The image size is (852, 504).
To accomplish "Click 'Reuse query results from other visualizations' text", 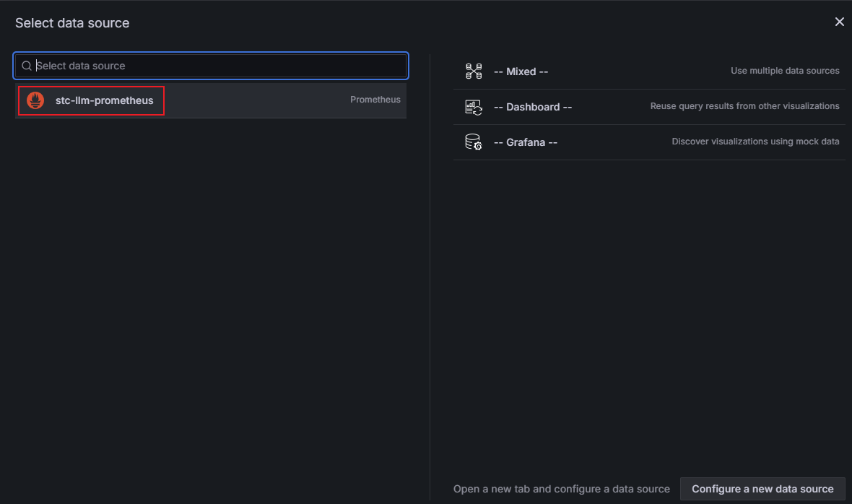I will click(744, 106).
